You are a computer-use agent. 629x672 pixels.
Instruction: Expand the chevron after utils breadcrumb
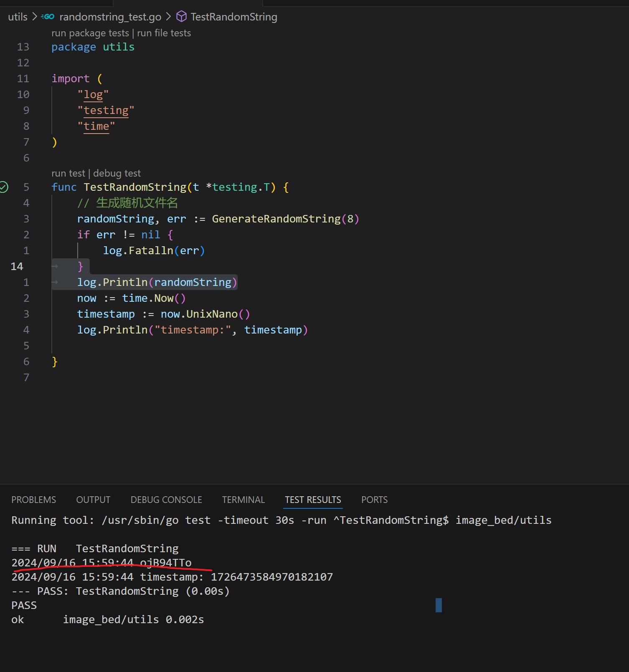pyautogui.click(x=35, y=17)
